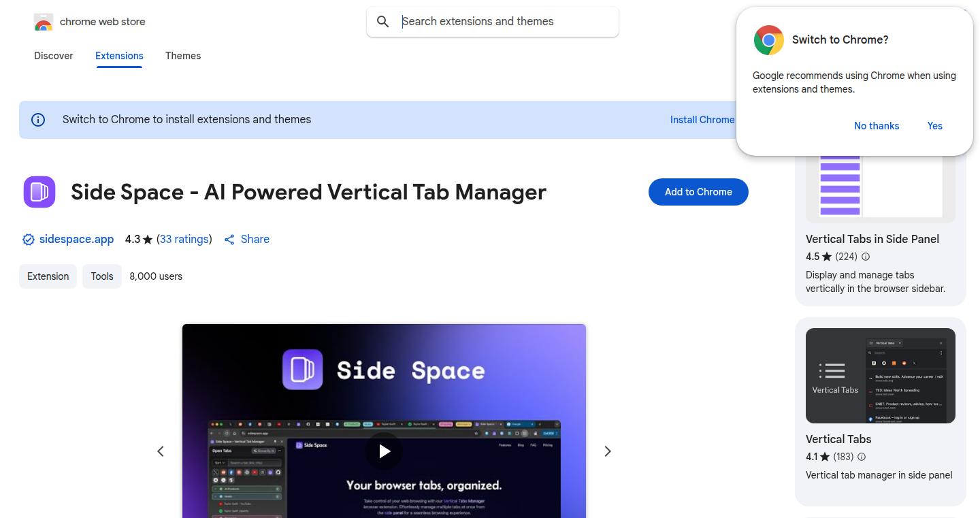Screen dimensions: 980x518
Task: Click the Install Chrome link
Action: tap(702, 120)
